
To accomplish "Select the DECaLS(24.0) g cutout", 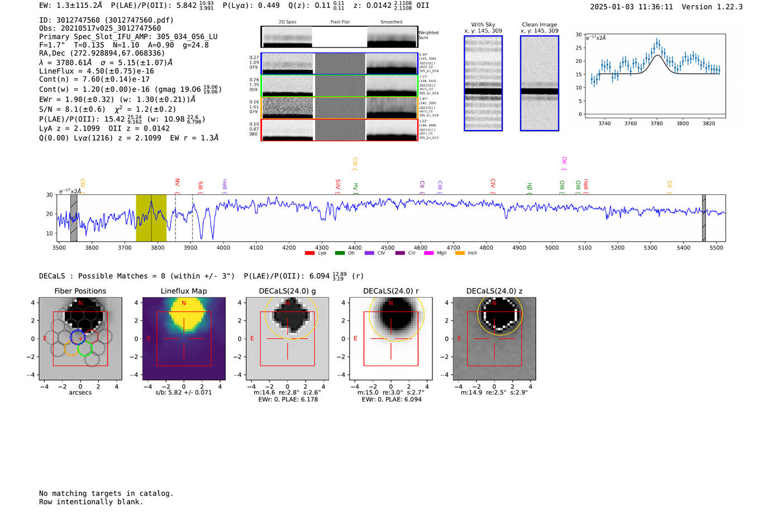I will point(288,339).
